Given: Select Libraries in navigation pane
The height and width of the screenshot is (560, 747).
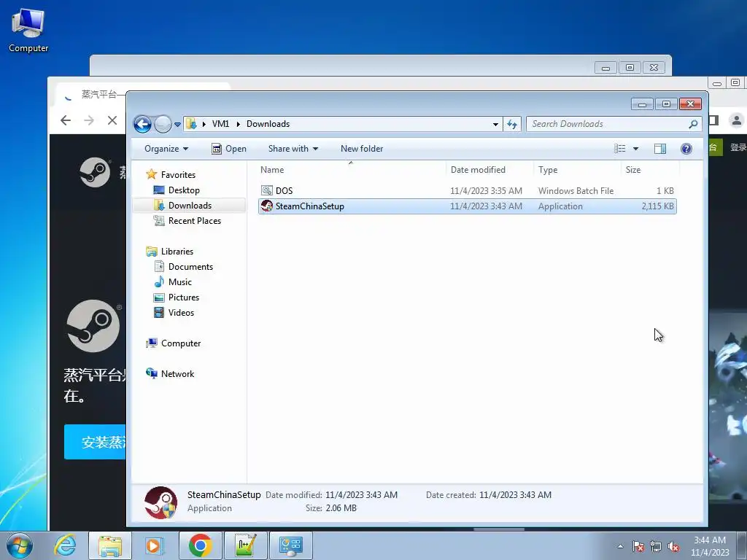Looking at the screenshot, I should [x=177, y=252].
